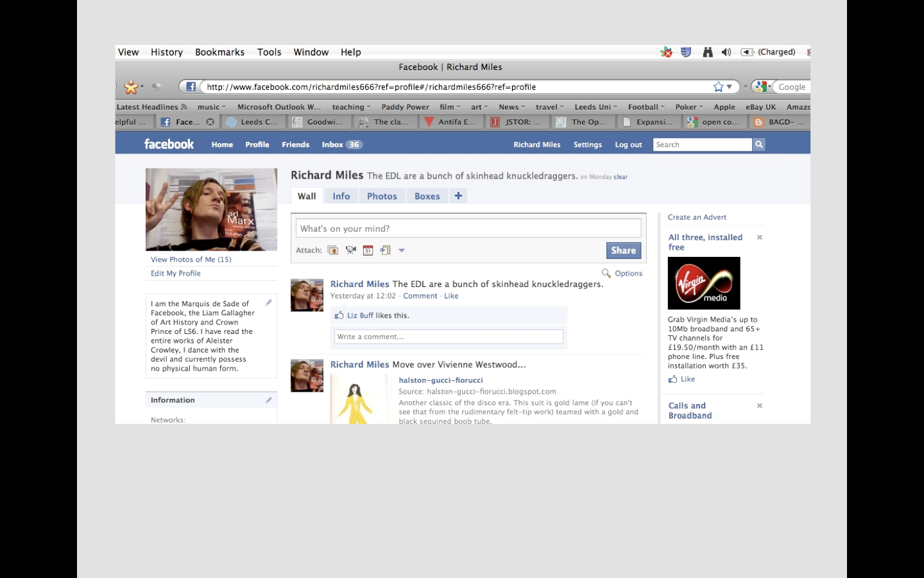Click the Google search engine icon

coord(762,87)
